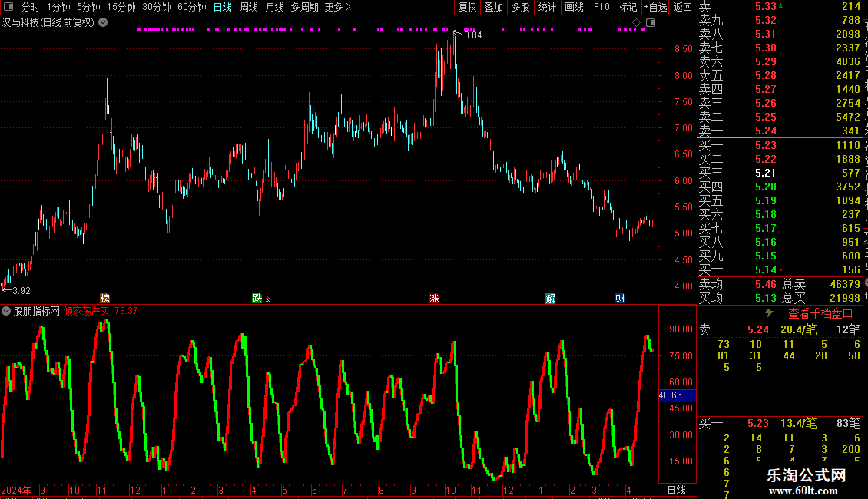Select the 买十 bid row at 5.14

780,269
